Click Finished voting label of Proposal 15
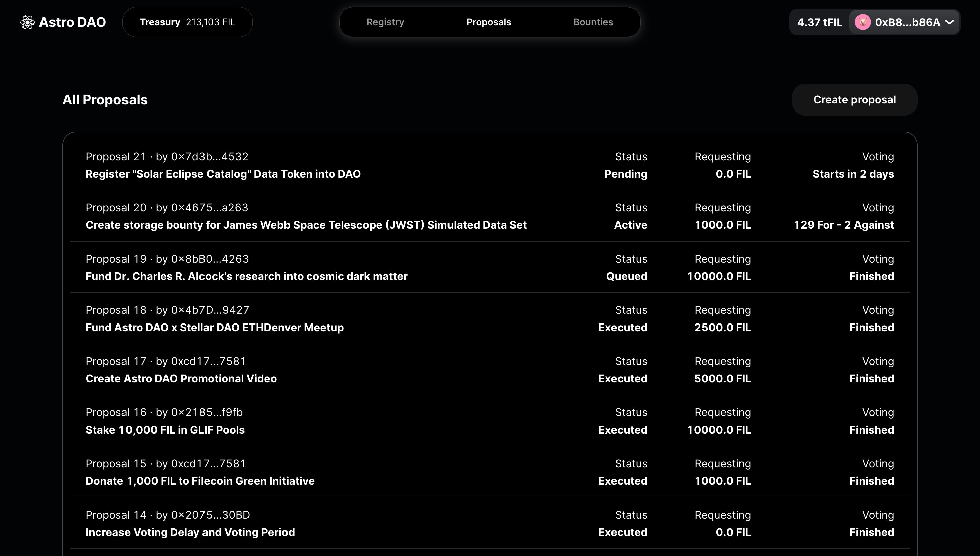Image resolution: width=980 pixels, height=556 pixels. (x=872, y=481)
